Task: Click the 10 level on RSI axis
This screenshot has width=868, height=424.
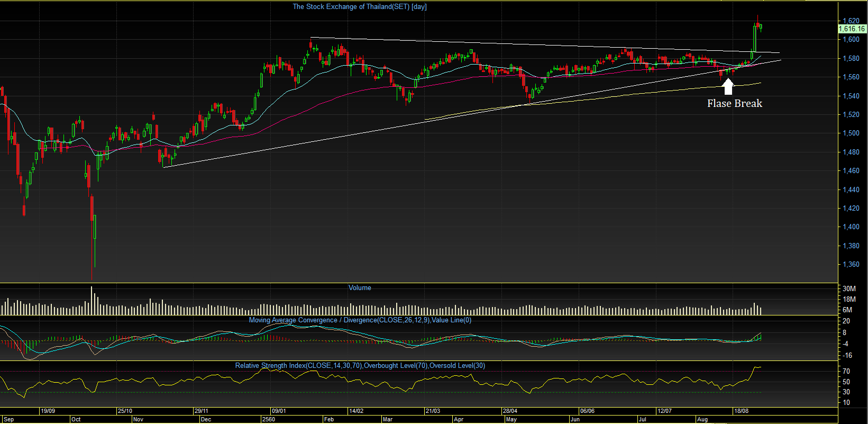Action: click(x=846, y=402)
